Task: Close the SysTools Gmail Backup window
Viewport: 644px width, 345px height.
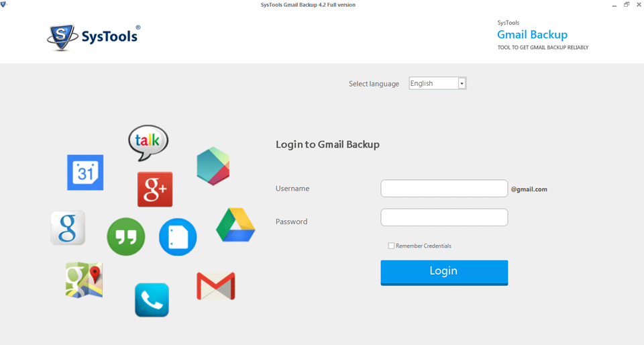Action: [639, 5]
